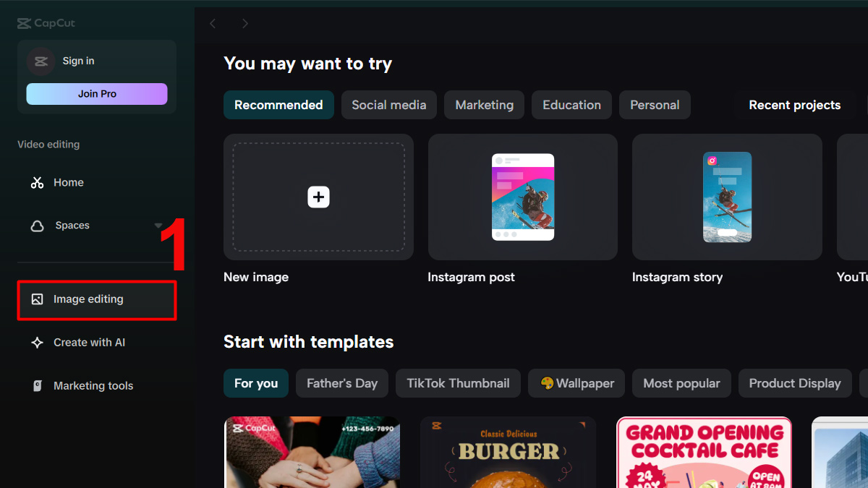The height and width of the screenshot is (488, 868).
Task: Click the New image label
Action: [256, 277]
